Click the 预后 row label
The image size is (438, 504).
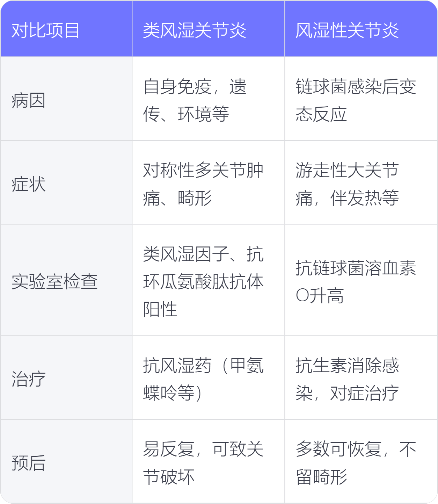coord(28,463)
